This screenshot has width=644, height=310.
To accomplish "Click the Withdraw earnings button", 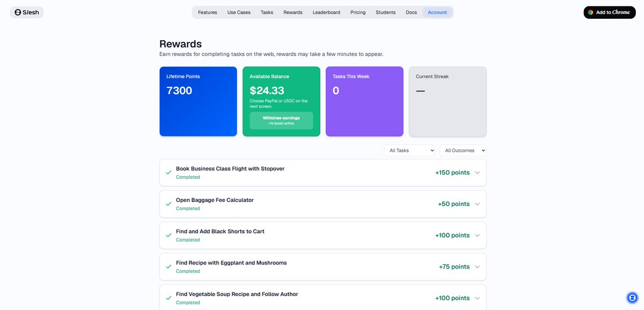I will [281, 120].
